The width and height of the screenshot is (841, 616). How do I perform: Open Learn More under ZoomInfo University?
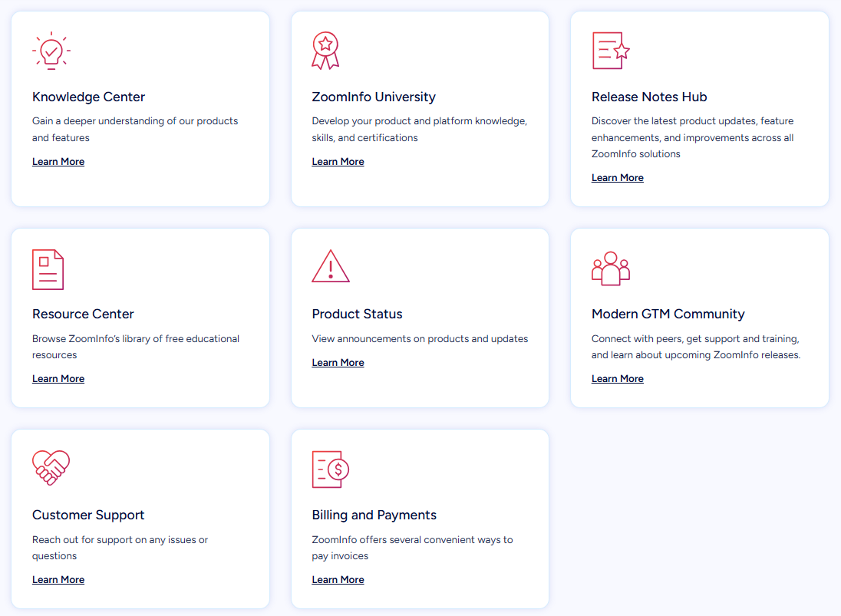[338, 162]
